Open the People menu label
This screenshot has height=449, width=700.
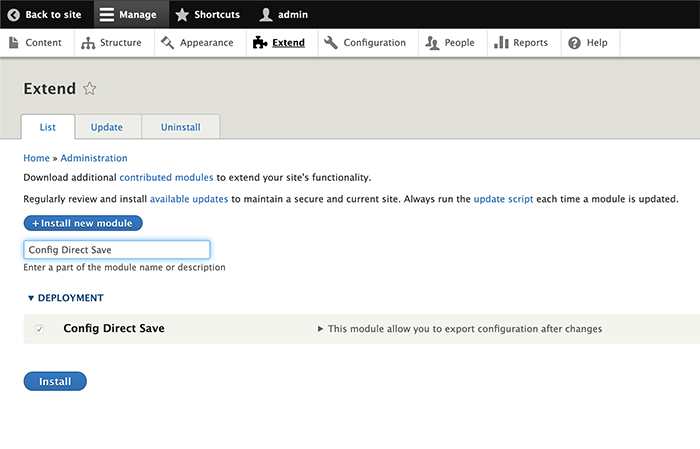[x=459, y=42]
